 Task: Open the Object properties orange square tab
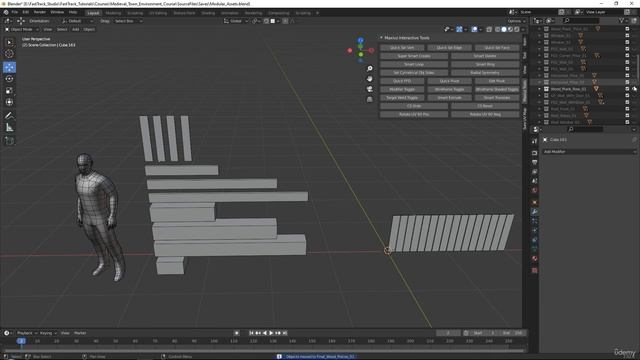click(534, 202)
